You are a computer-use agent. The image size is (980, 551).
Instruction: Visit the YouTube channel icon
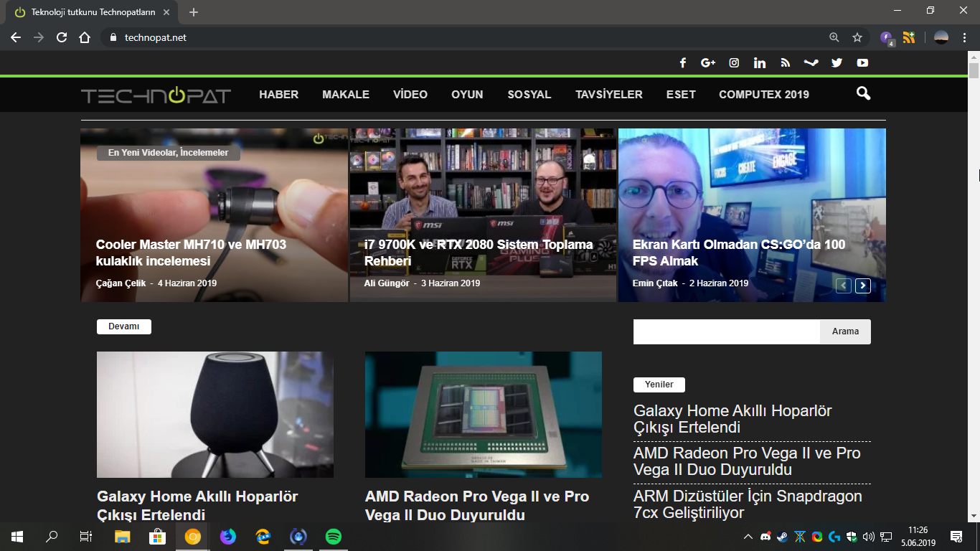pyautogui.click(x=862, y=63)
